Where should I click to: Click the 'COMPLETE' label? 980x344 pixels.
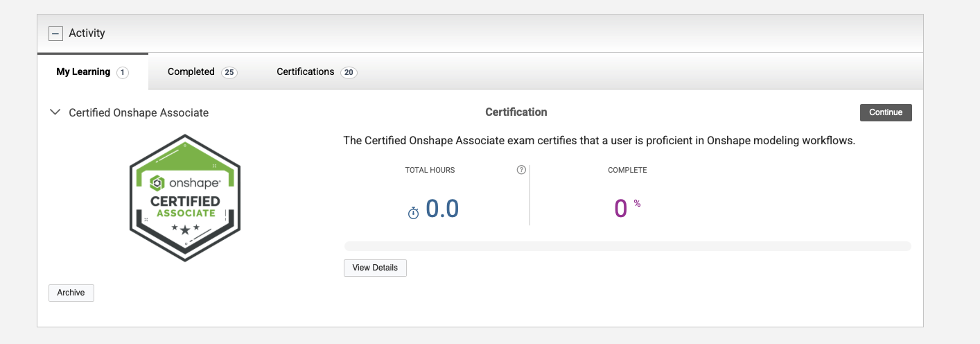click(x=627, y=170)
